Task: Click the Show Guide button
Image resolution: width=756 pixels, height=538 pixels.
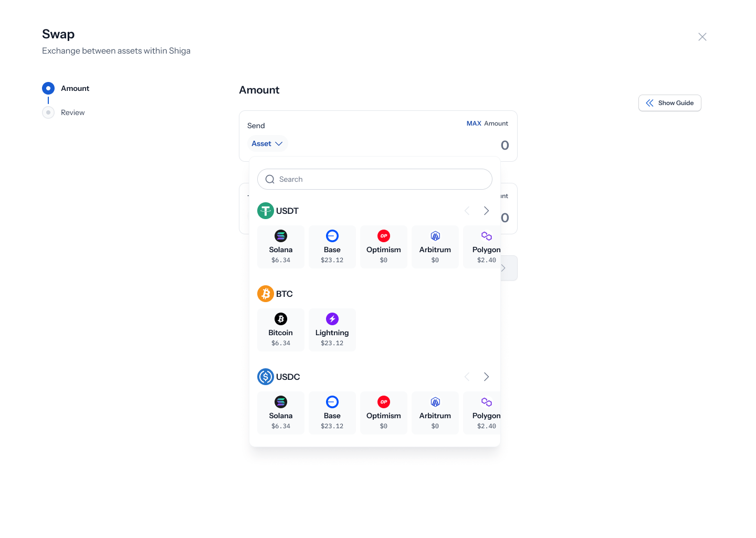Action: pyautogui.click(x=670, y=103)
